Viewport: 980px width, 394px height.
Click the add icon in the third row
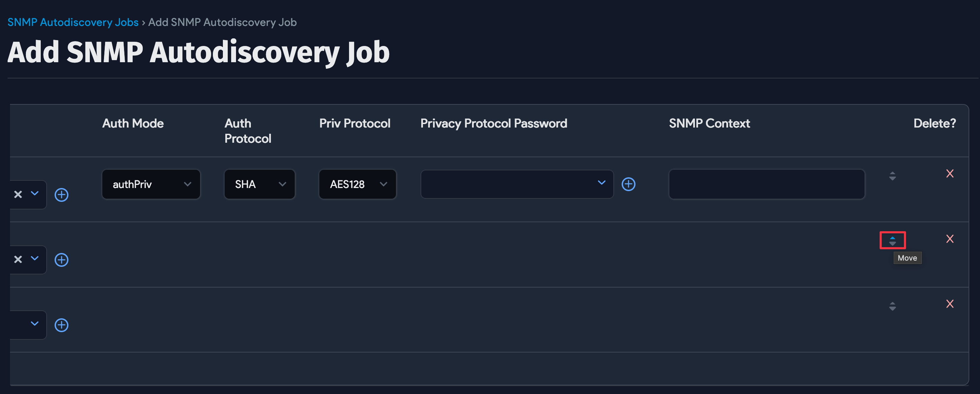(x=61, y=325)
